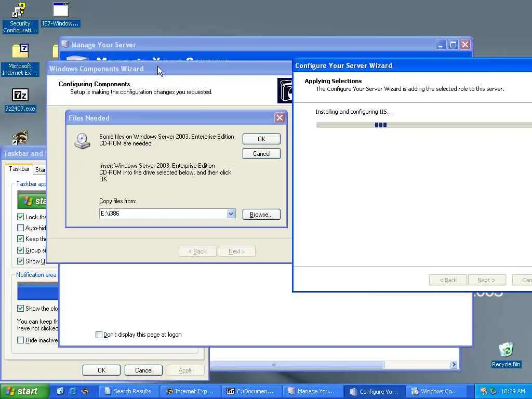This screenshot has height=399, width=532.
Task: Click Next in the Windows Components Wizard
Action: click(x=236, y=251)
